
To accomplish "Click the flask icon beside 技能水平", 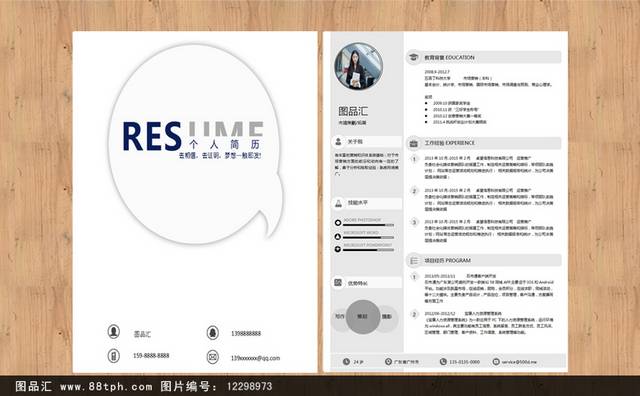I will [338, 203].
